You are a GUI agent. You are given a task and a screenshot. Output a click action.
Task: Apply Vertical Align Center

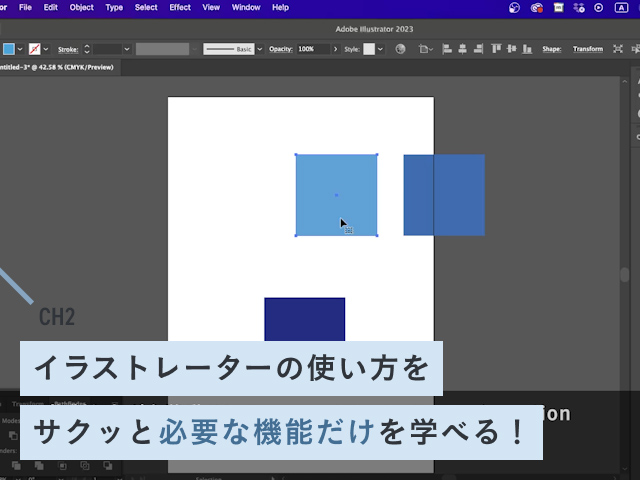point(511,49)
